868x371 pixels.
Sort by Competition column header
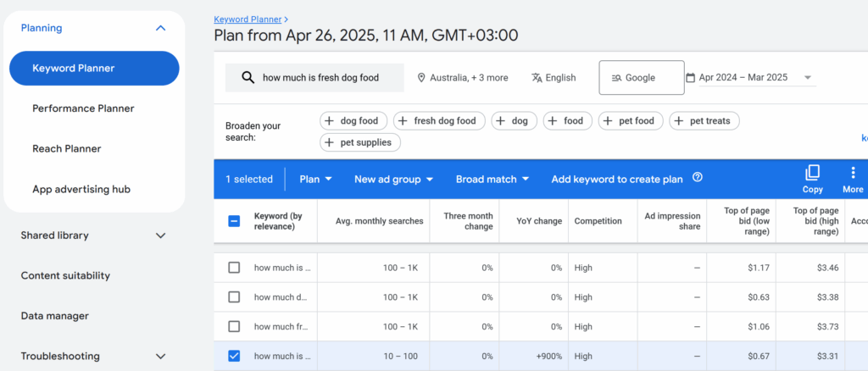598,221
